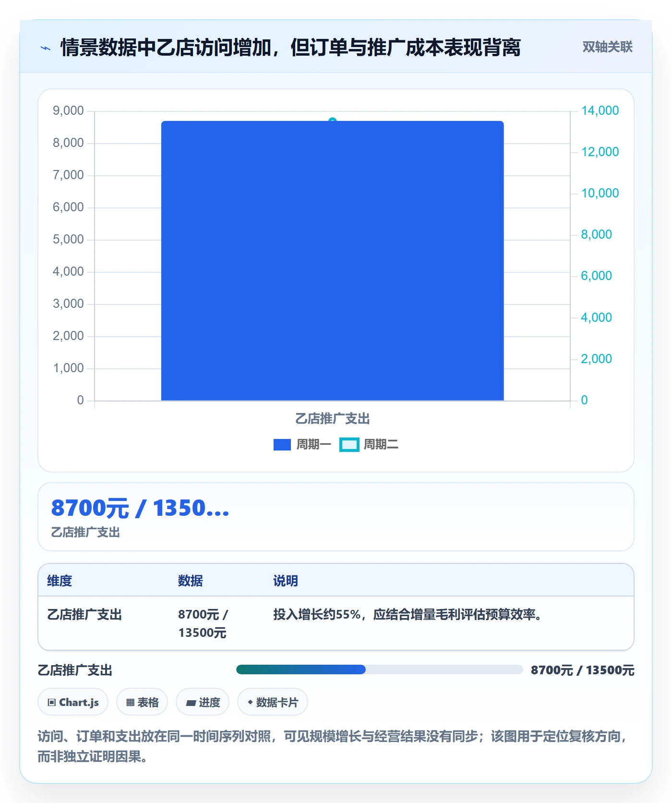
Task: Click the cyan 周期二 legend color box
Action: click(x=349, y=445)
